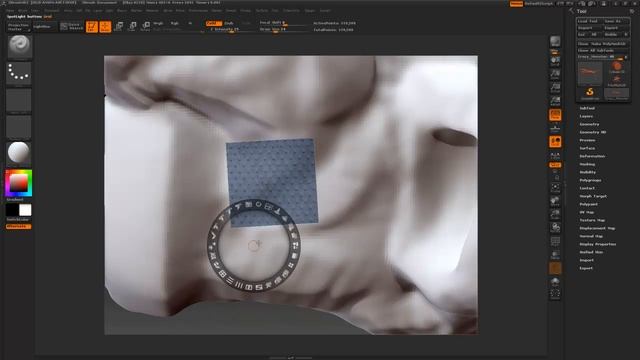Select the black secondary color swatch
640x360 pixels.
coord(12,210)
